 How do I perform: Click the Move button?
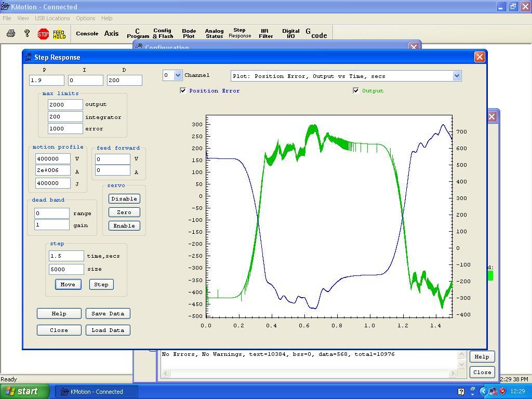68,284
